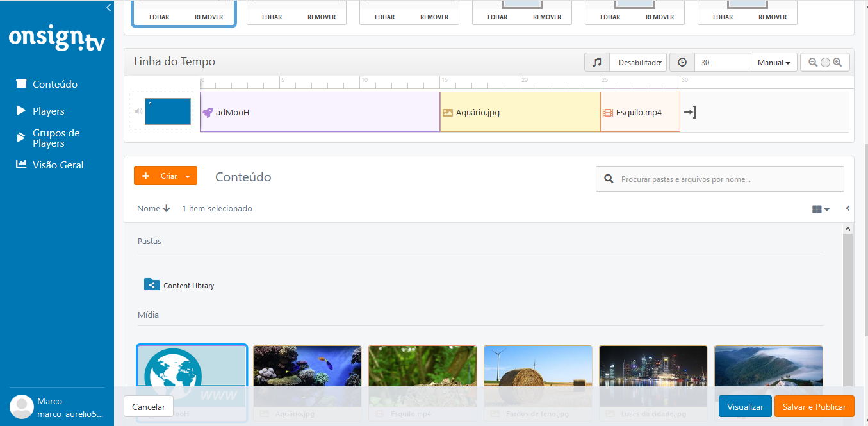Screen dimensions: 868x426
Task: Open the Marco user account menu
Action: 56,407
